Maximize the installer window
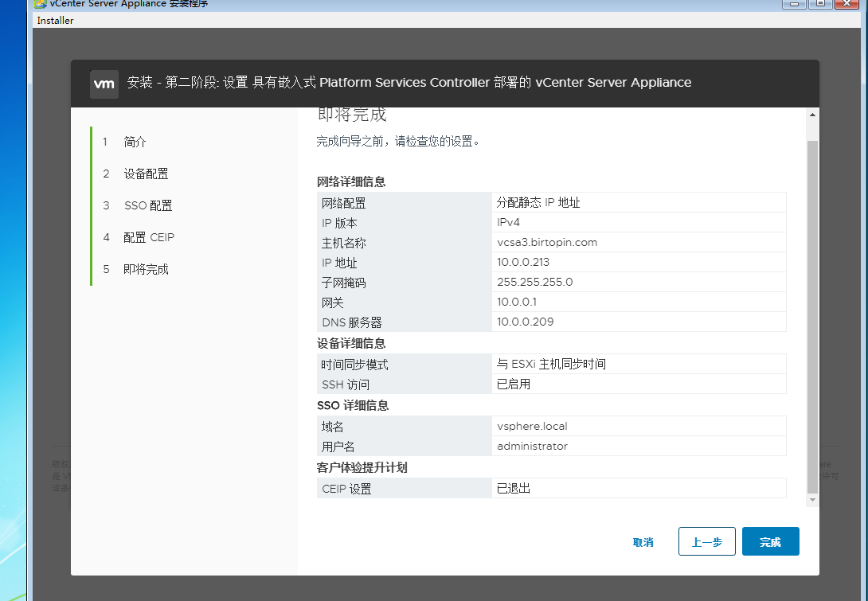 point(820,3)
